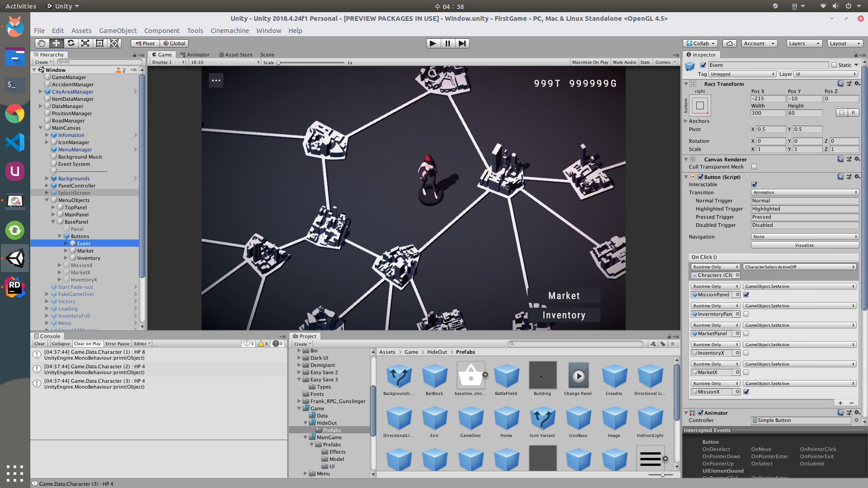Viewport: 868px width, 488px height.
Task: Open the GameObject menu
Action: coord(118,31)
